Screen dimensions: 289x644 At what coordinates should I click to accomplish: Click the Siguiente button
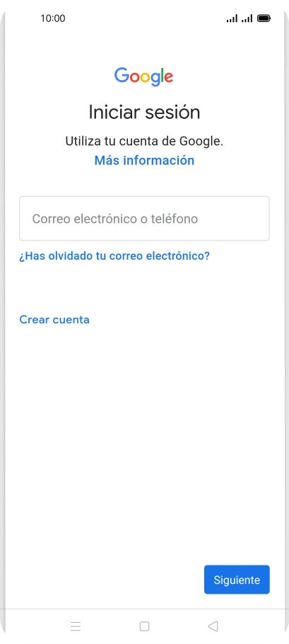tap(237, 580)
